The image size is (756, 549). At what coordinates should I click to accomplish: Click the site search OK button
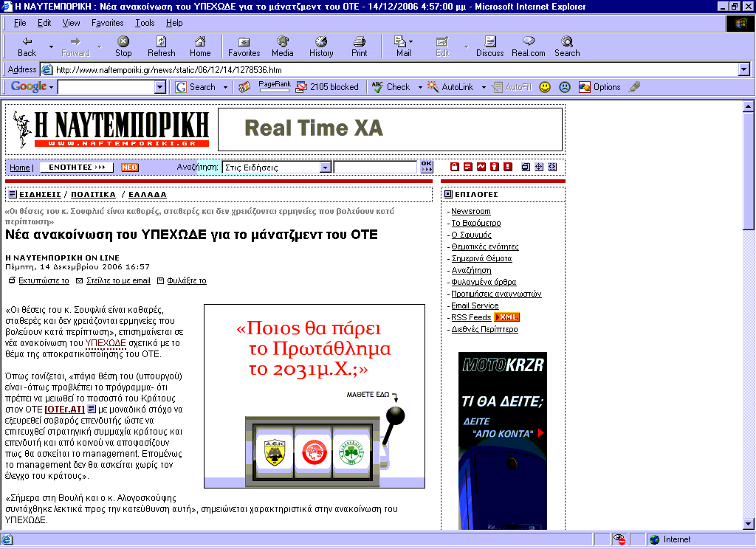[427, 167]
